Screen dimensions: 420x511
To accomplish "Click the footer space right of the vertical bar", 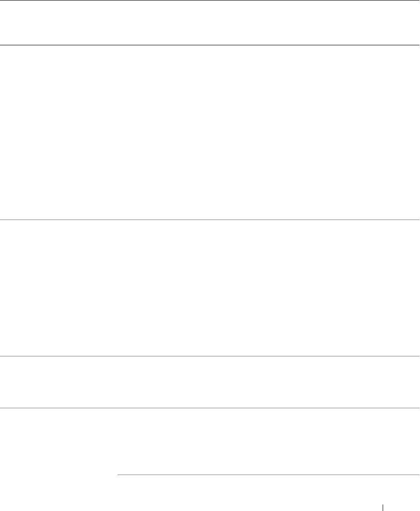I will pyautogui.click(x=402, y=508).
